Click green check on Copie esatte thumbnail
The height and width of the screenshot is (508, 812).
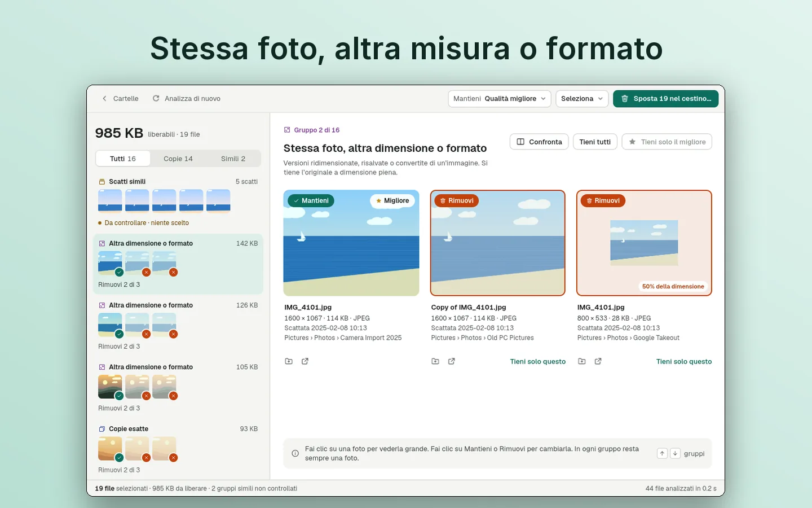119,458
